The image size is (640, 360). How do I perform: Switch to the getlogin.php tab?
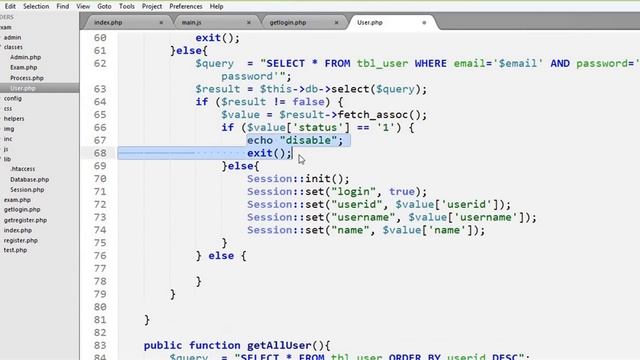[288, 22]
